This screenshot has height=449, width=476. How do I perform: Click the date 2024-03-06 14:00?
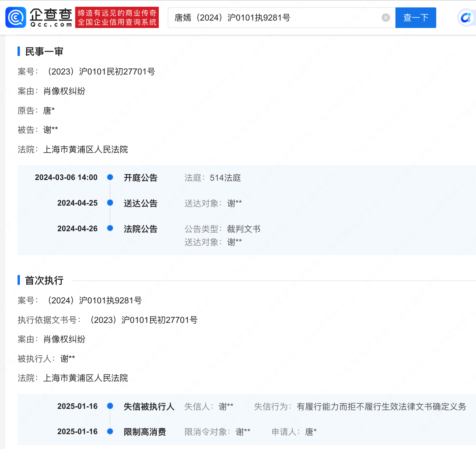pyautogui.click(x=66, y=177)
